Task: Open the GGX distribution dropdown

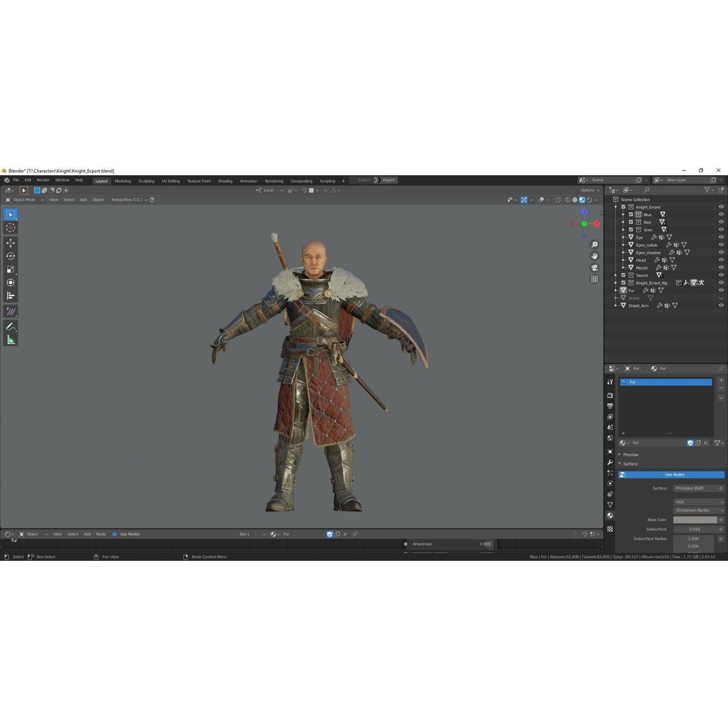Action: [x=699, y=502]
